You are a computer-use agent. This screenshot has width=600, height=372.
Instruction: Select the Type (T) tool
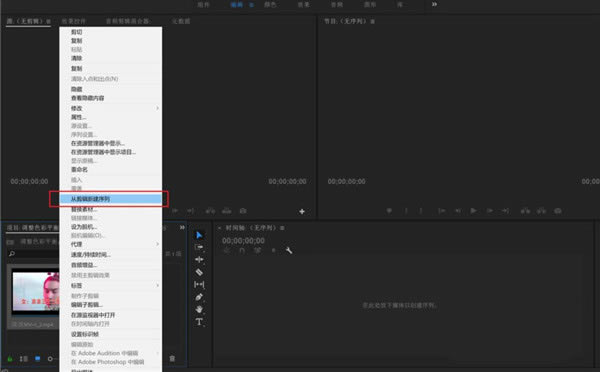(x=199, y=322)
